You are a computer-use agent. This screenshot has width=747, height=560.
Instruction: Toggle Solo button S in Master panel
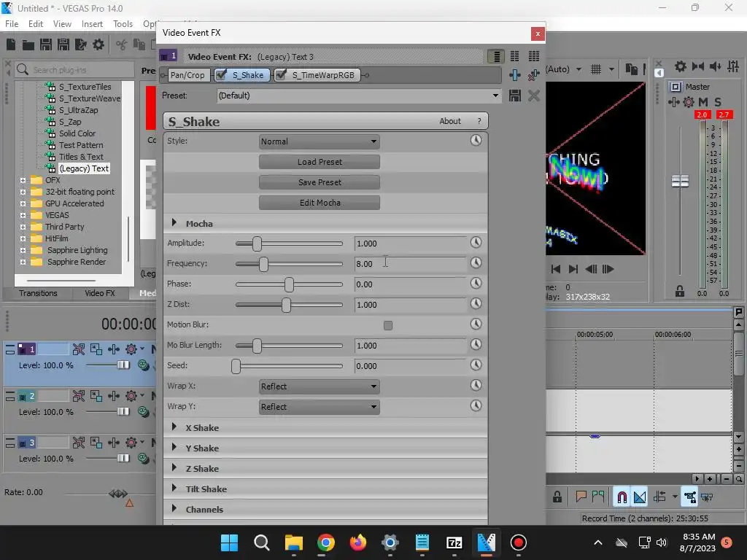pos(718,102)
